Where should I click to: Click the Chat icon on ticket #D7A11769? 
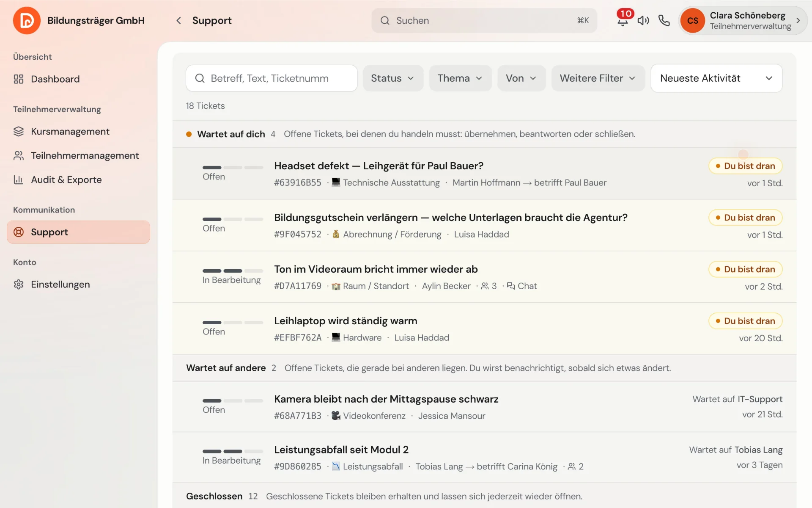point(511,286)
